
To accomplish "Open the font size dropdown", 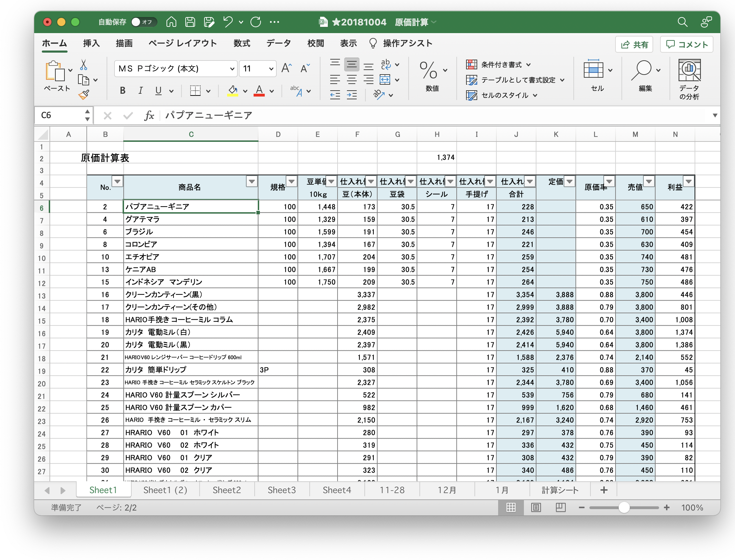I will click(x=271, y=69).
